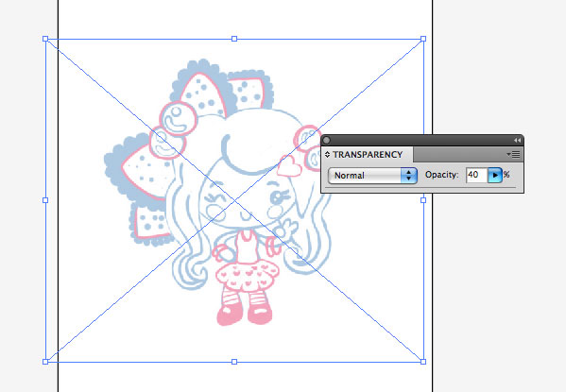Image resolution: width=566 pixels, height=392 pixels.
Task: Open the Transparency panel options menu icon
Action: tap(514, 155)
